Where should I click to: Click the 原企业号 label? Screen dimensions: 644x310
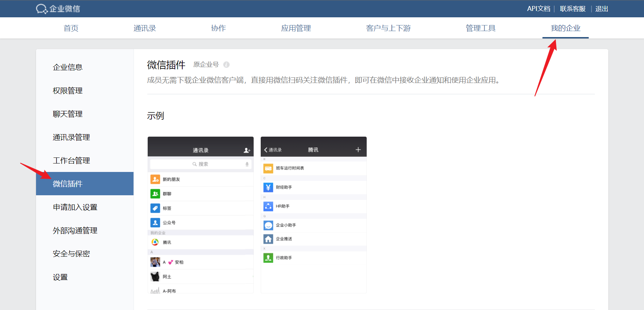coord(206,65)
